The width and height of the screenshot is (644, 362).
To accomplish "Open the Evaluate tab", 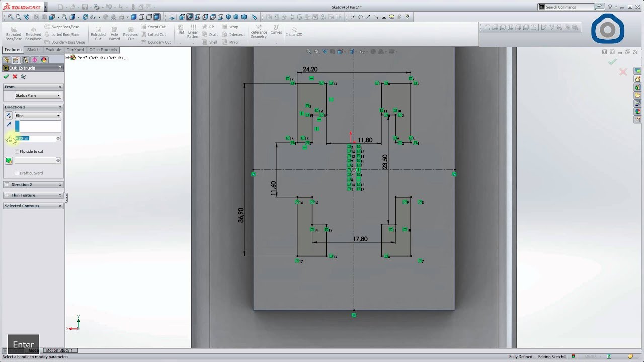I will pyautogui.click(x=53, y=50).
